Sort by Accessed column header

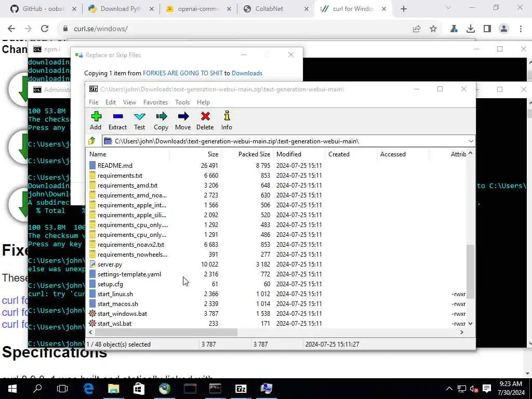coord(403,154)
